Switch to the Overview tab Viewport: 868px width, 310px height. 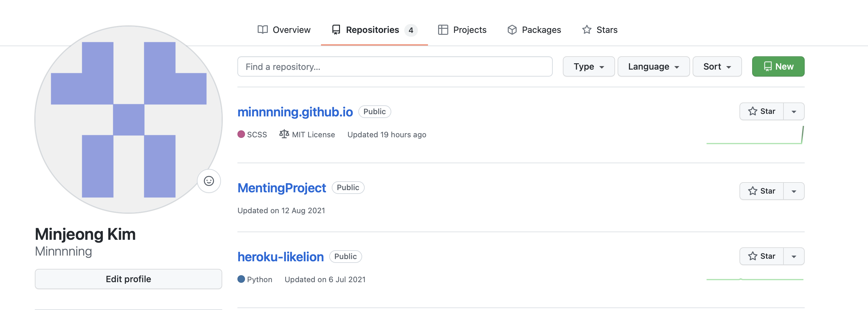click(284, 30)
